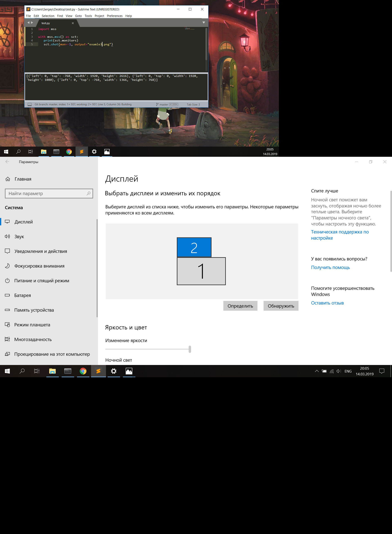This screenshot has height=534, width=392.
Task: Open the Получить помощь link
Action: tap(330, 267)
